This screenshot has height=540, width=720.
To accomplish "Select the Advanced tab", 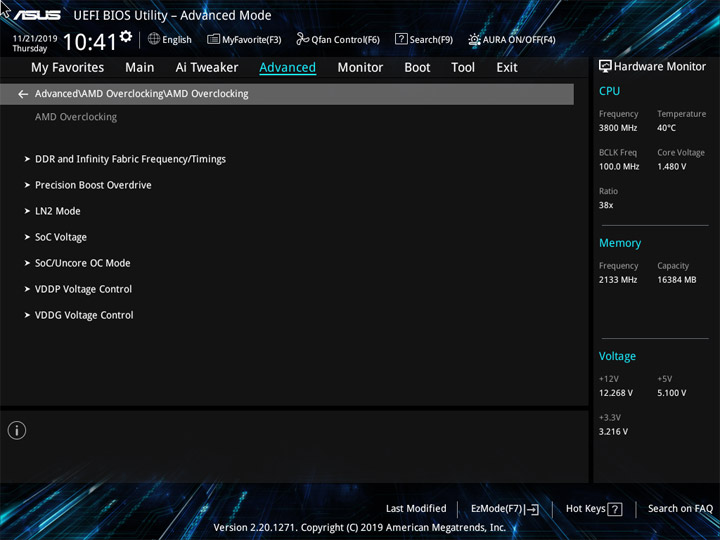I will [x=287, y=68].
